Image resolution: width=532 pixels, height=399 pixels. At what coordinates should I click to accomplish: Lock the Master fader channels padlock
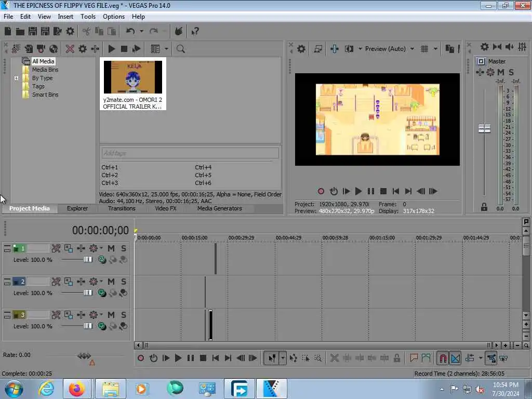pos(484,207)
